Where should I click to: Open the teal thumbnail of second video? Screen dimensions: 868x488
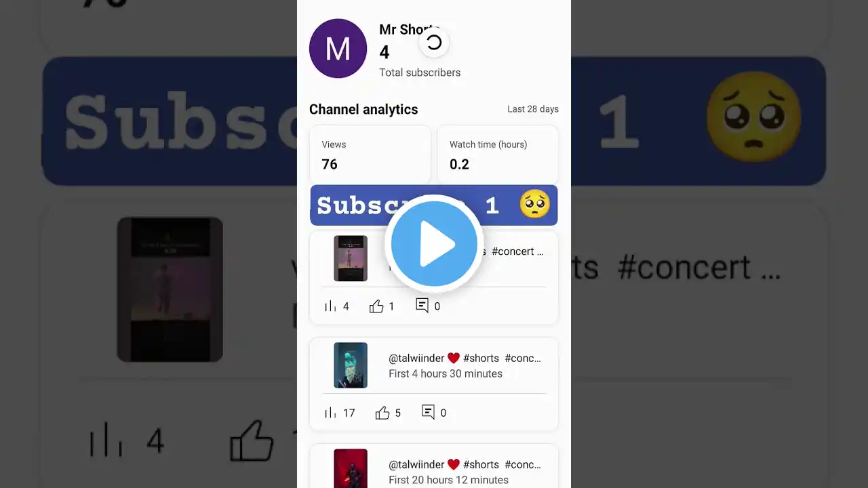click(x=351, y=365)
